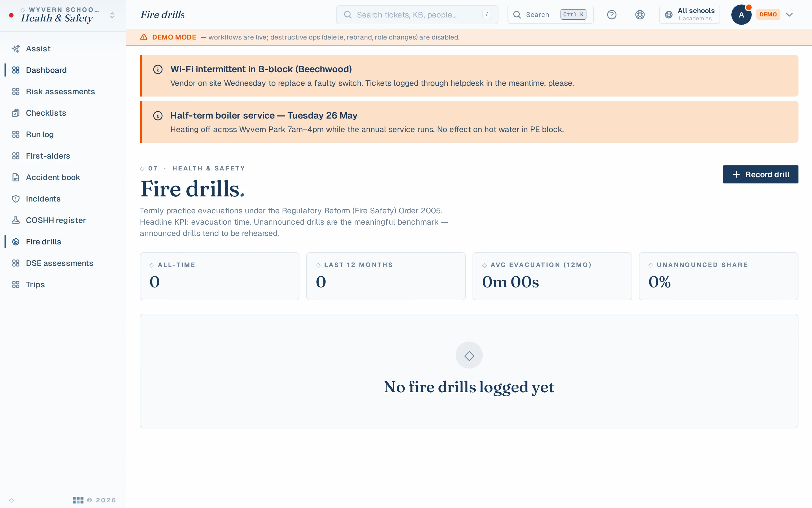Navigate to Checklists
Viewport: 812px width, 508px height.
coord(63,113)
